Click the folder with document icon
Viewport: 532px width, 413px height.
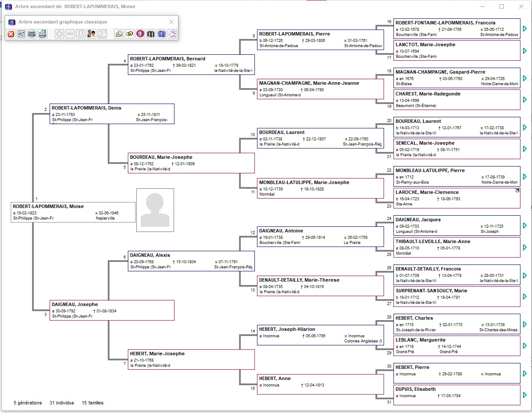click(x=119, y=34)
